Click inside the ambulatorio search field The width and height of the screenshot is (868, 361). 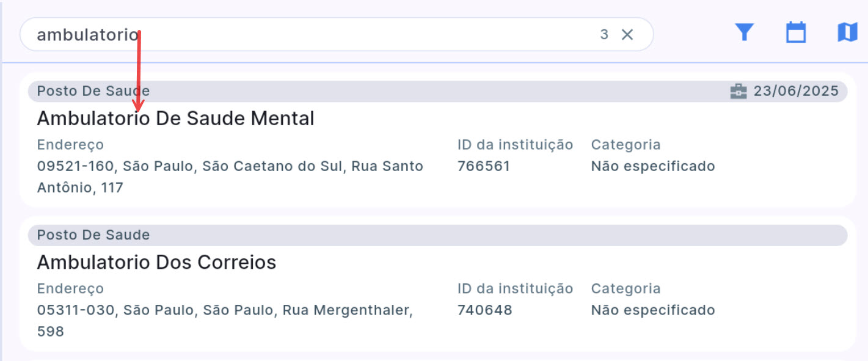pyautogui.click(x=305, y=35)
